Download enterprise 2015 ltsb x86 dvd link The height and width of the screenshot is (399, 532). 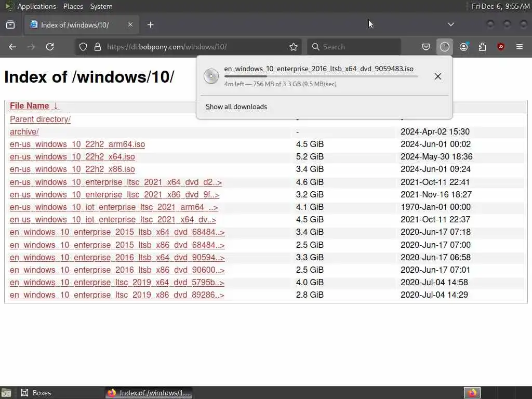pos(117,245)
